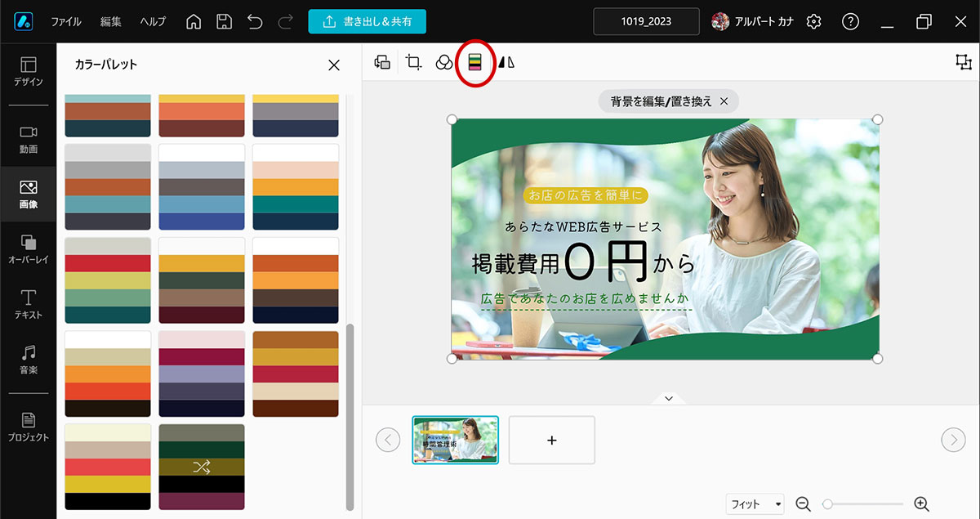Click the user avatar for アルバート カナ
The width and height of the screenshot is (980, 519).
720,21
